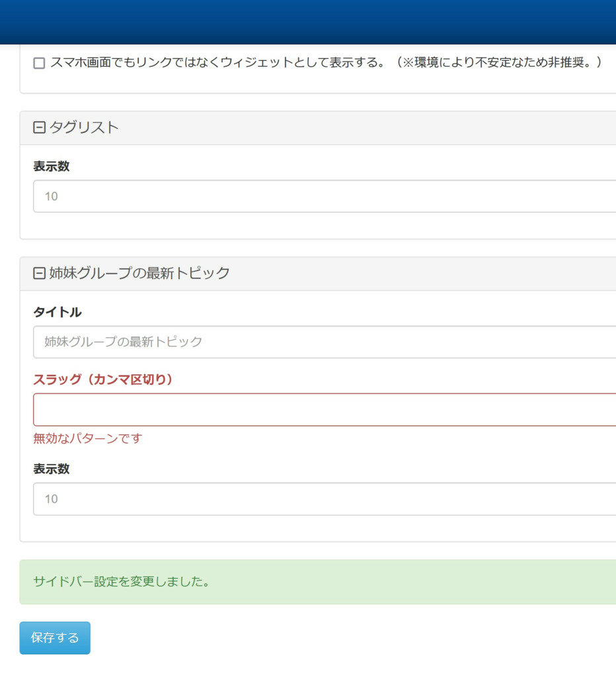This screenshot has height=677, width=616.
Task: Click the 無効なパターンです error text
Action: pyautogui.click(x=88, y=439)
